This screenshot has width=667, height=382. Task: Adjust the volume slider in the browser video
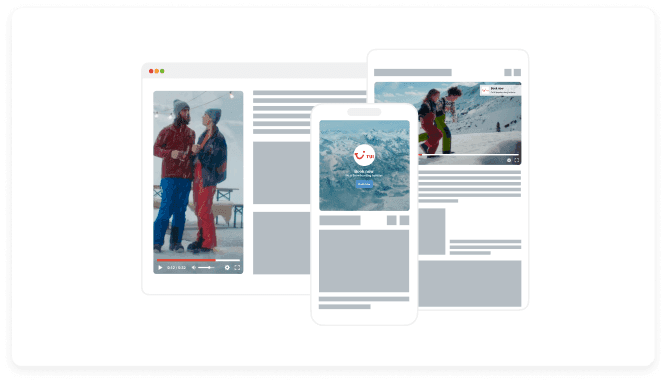tap(206, 268)
